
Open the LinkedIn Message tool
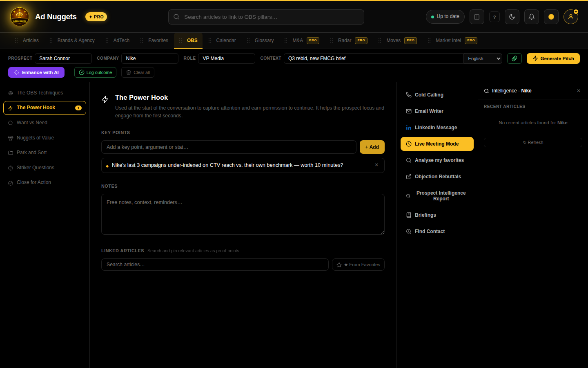coord(437,128)
